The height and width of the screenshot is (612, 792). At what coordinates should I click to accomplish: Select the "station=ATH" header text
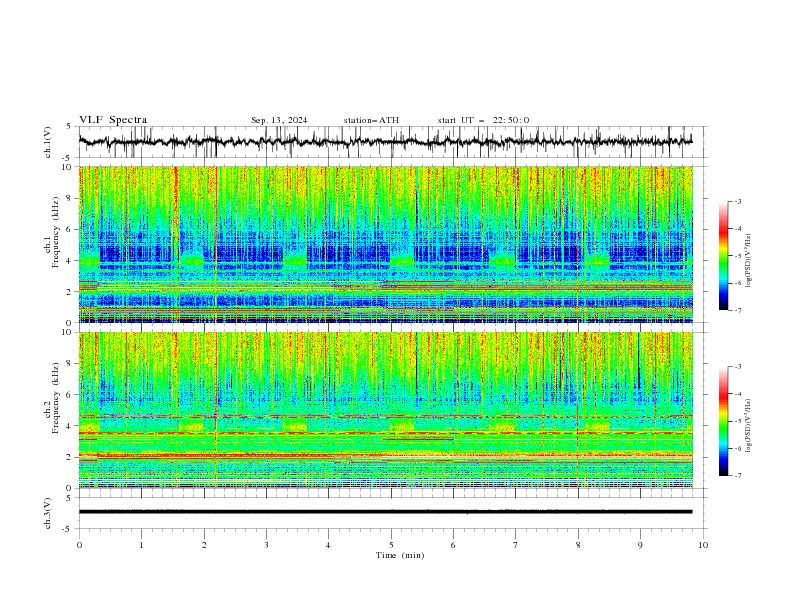(x=371, y=120)
